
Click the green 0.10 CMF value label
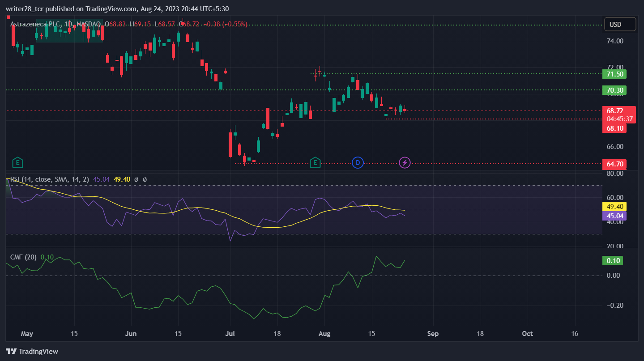[613, 260]
